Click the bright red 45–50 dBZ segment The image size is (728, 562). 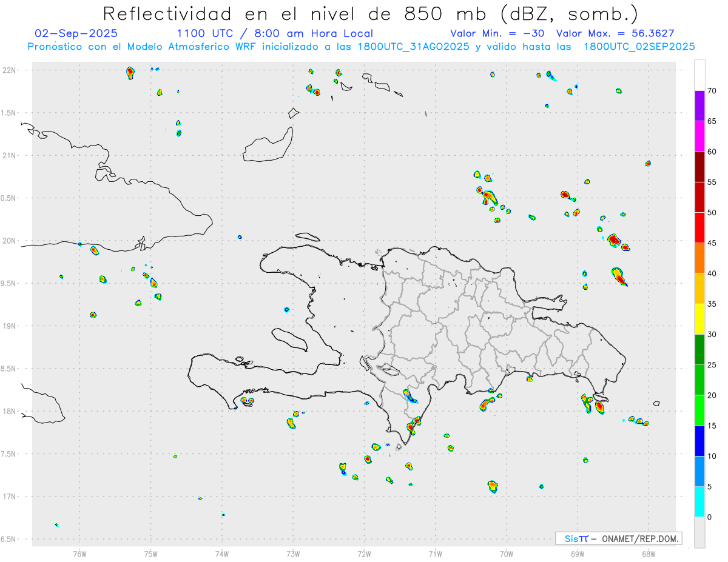pos(699,228)
